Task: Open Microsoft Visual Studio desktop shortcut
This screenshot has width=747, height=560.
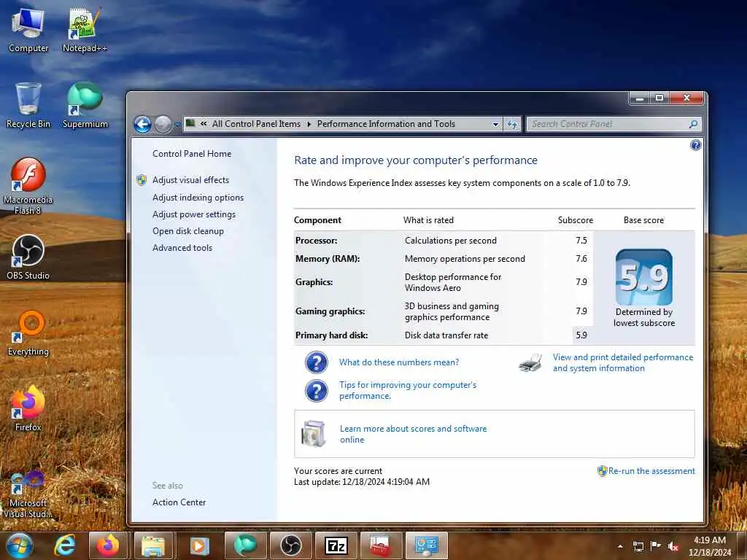Action: (x=27, y=495)
